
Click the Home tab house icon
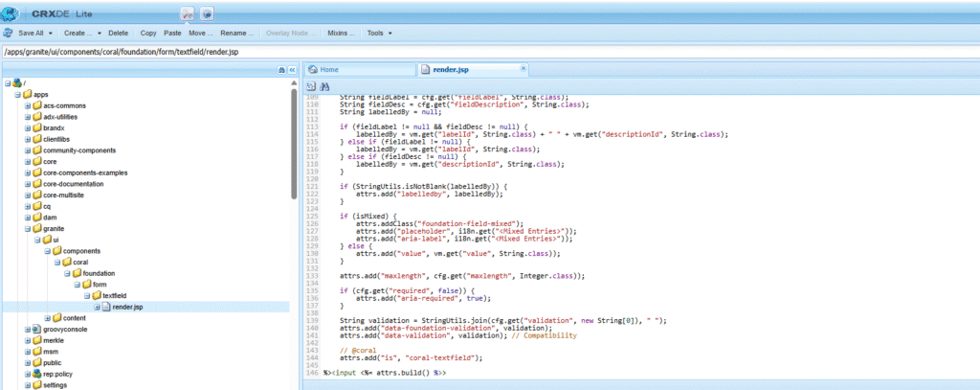[313, 70]
